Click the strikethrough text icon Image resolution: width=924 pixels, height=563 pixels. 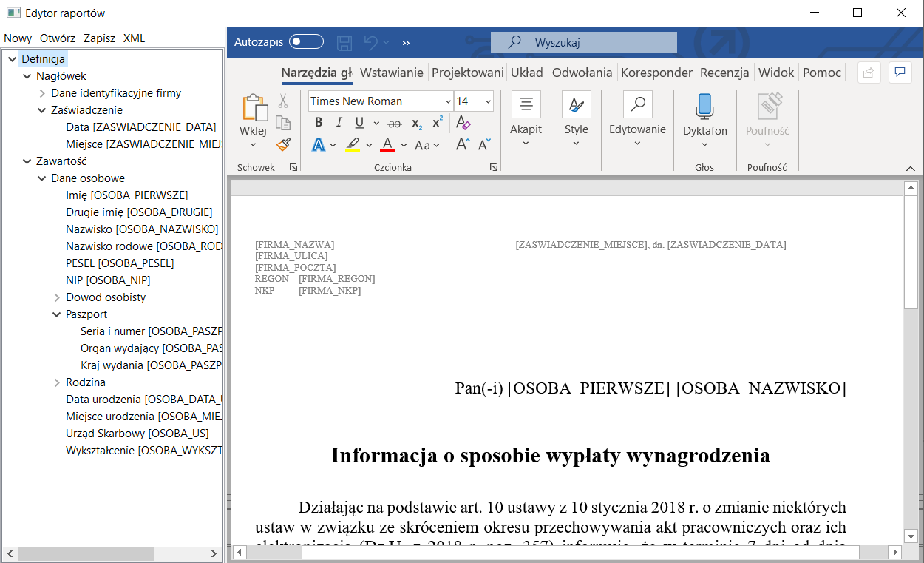point(395,123)
